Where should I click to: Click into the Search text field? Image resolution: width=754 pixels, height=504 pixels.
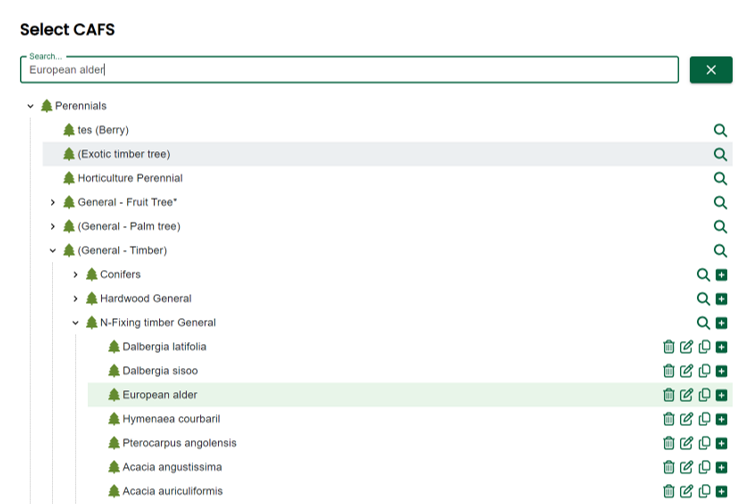click(349, 70)
